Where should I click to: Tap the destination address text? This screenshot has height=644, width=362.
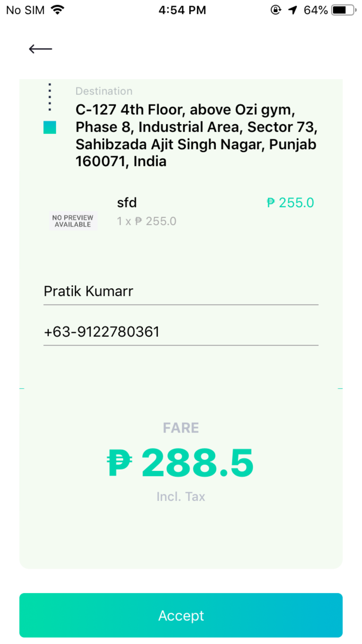pos(197,135)
